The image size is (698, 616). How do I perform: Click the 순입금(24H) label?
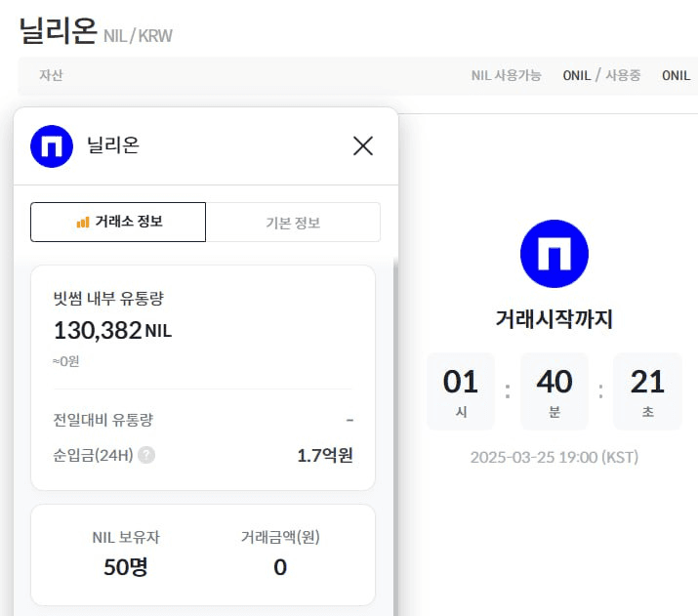93,455
